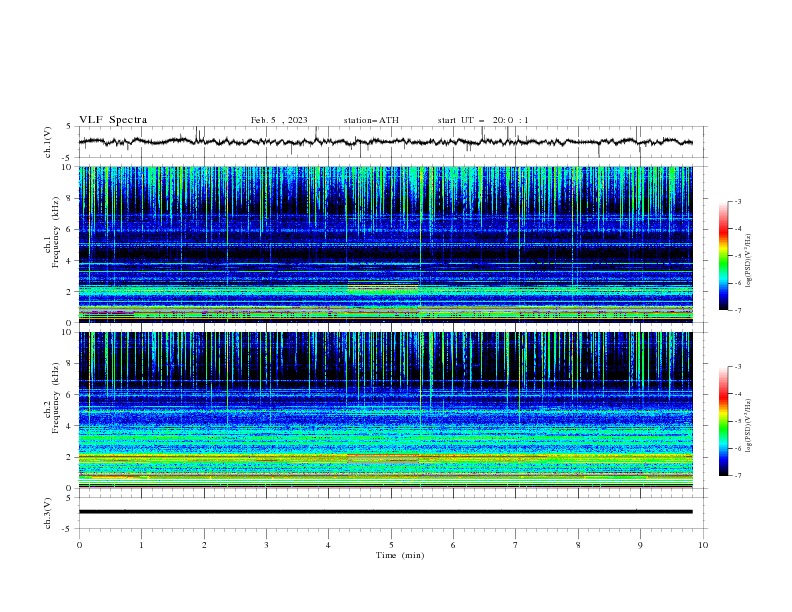
Task: Click the "2" tick on the time axis
Action: pos(204,545)
